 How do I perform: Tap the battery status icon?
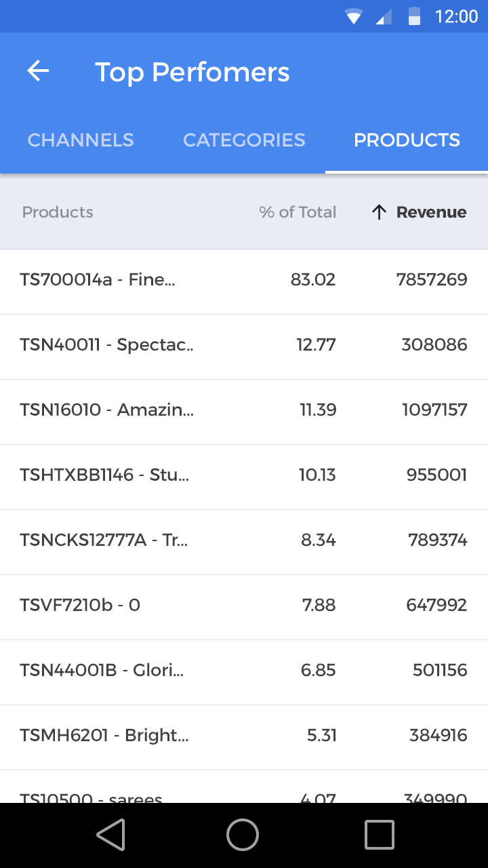point(414,16)
